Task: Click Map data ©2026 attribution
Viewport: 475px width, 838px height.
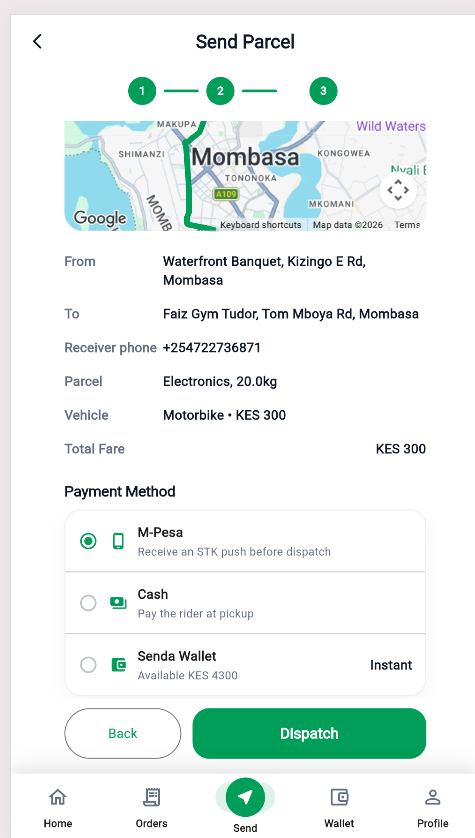Action: 348,225
